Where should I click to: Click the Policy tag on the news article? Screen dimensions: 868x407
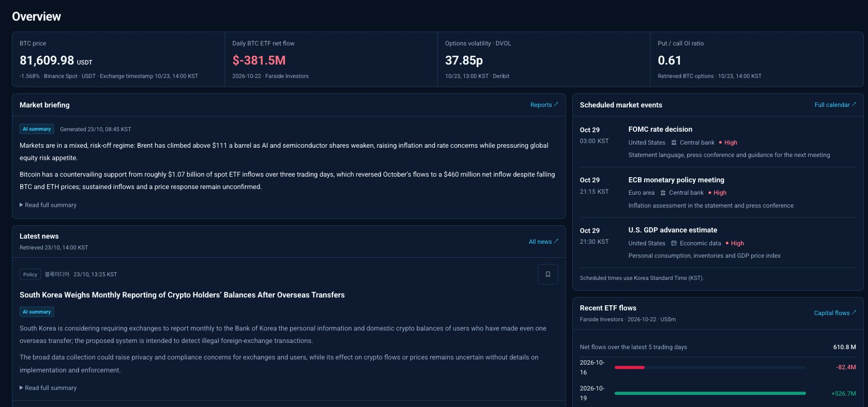(30, 274)
